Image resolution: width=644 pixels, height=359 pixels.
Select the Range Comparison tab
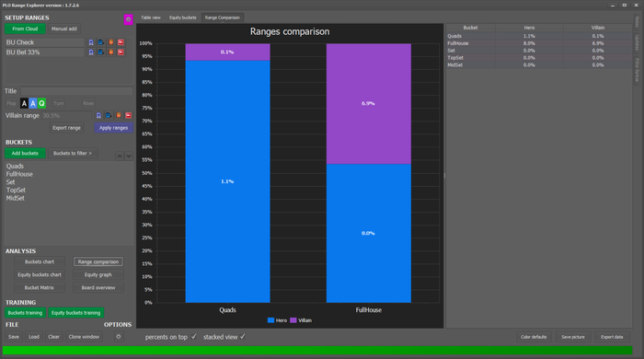(223, 17)
